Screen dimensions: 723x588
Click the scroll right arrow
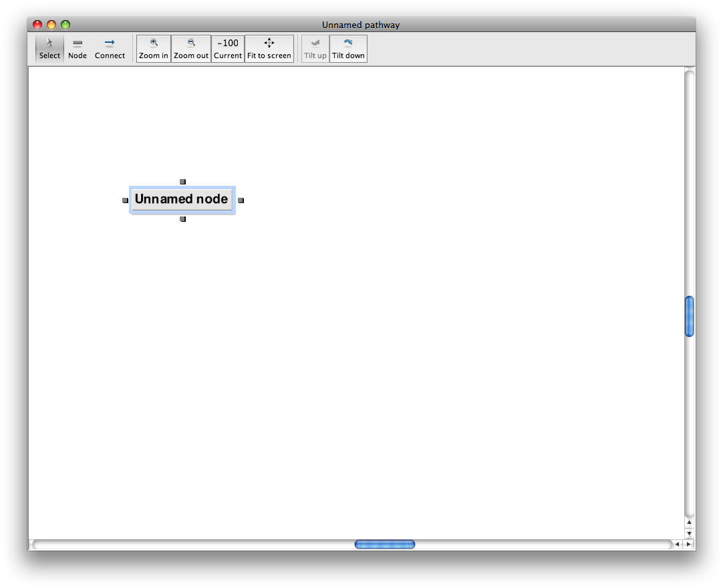(688, 545)
